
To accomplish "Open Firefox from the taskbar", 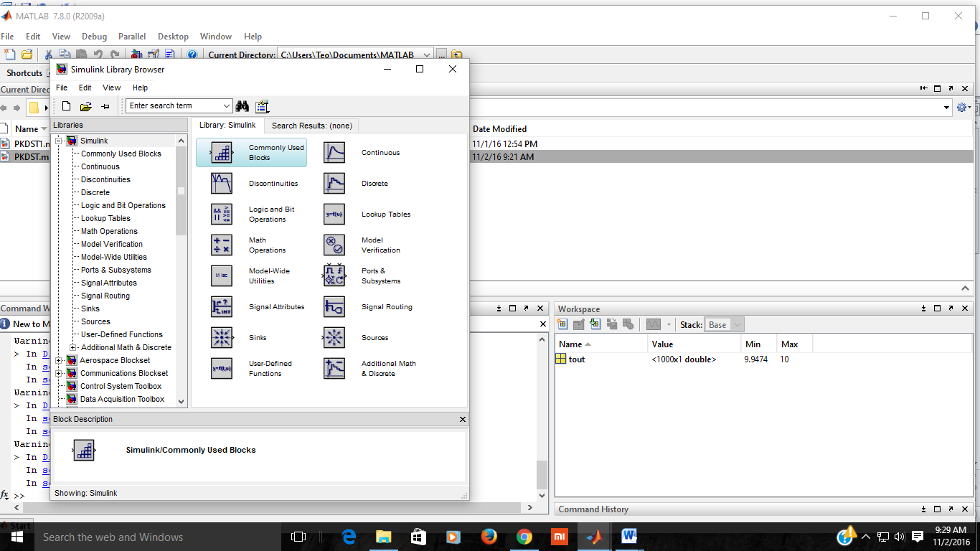I will click(x=489, y=537).
